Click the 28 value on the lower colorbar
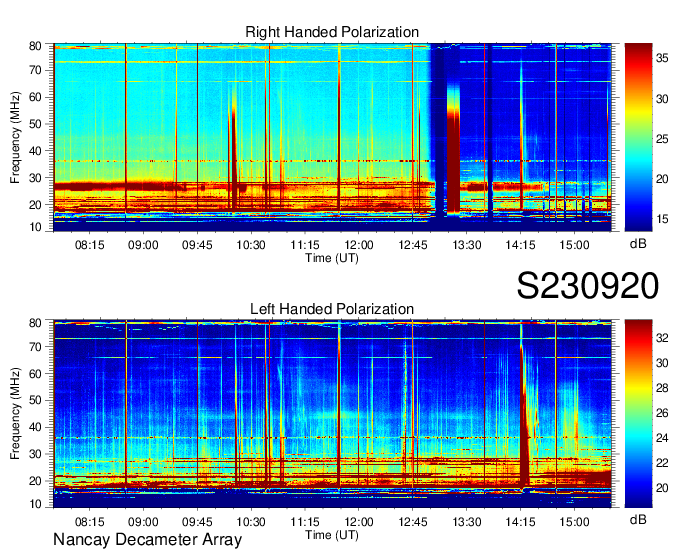The image size is (680, 552). 662,388
